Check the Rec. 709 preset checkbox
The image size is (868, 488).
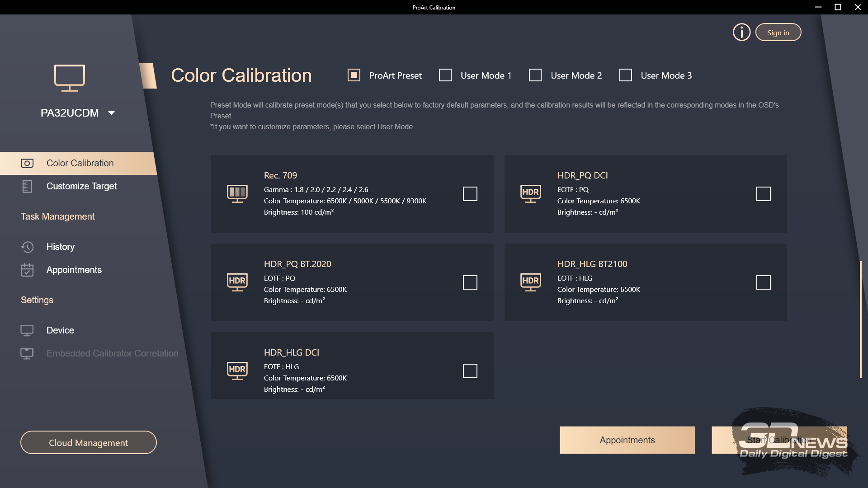tap(470, 194)
